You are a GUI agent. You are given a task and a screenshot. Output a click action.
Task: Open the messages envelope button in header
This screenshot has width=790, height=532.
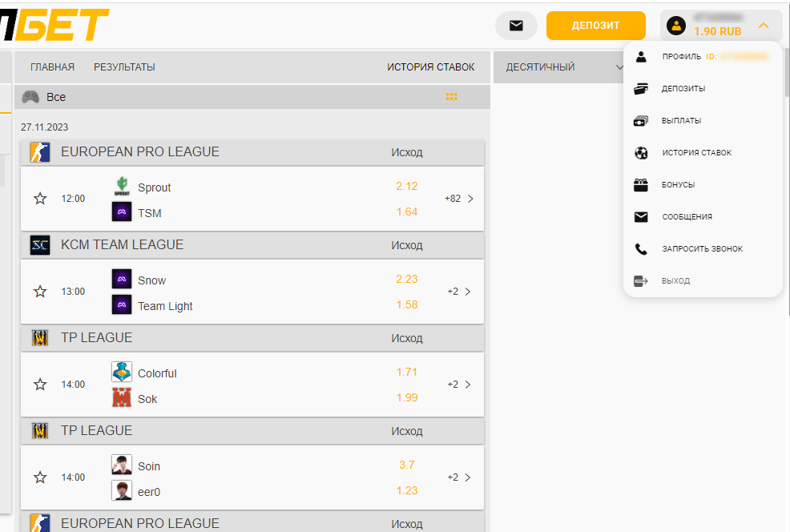coord(516,26)
